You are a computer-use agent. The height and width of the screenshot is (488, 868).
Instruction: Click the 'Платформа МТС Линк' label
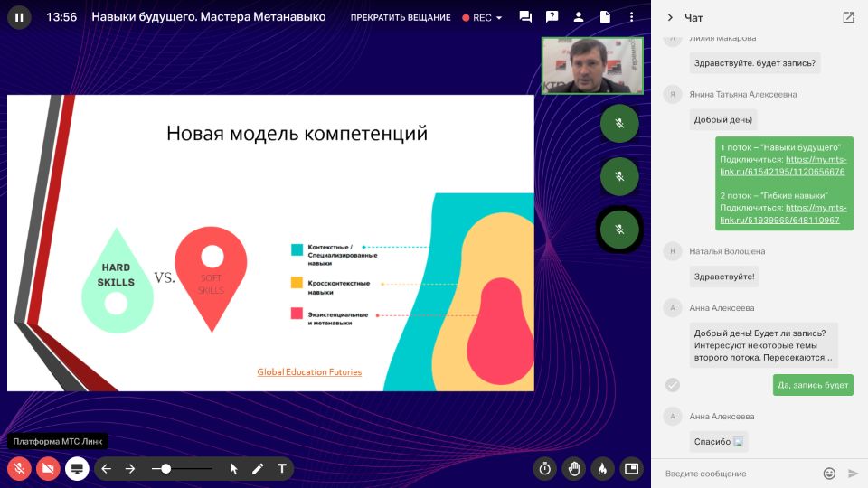coord(58,442)
